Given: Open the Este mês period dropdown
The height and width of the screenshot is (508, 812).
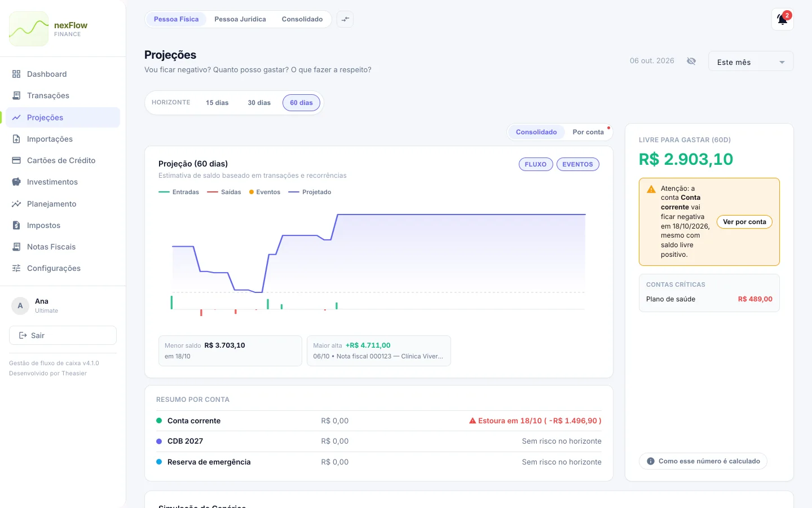Looking at the screenshot, I should (751, 62).
